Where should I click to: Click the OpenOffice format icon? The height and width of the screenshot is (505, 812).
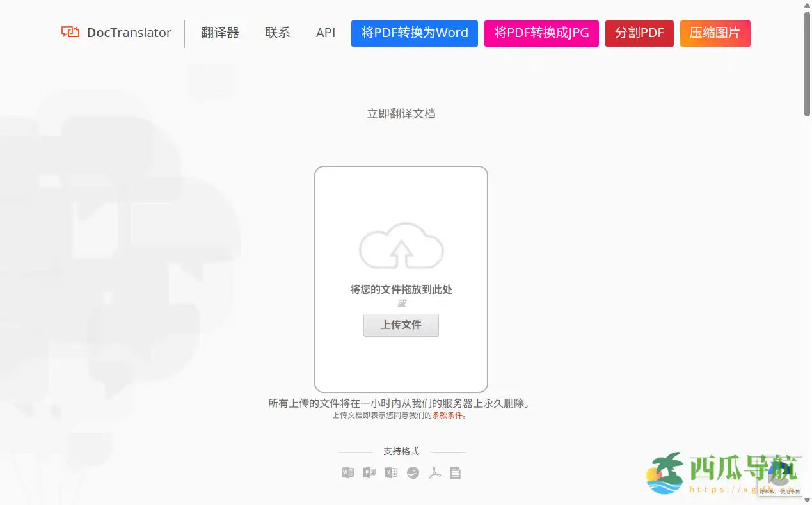click(x=413, y=472)
